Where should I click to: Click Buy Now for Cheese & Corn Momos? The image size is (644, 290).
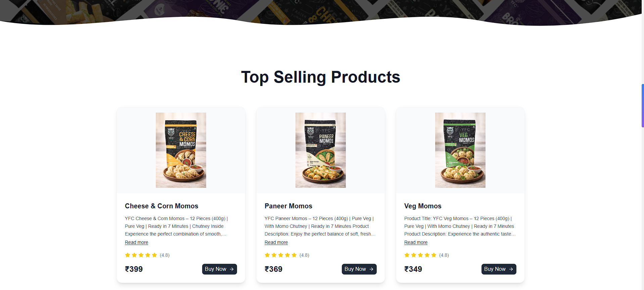click(219, 269)
